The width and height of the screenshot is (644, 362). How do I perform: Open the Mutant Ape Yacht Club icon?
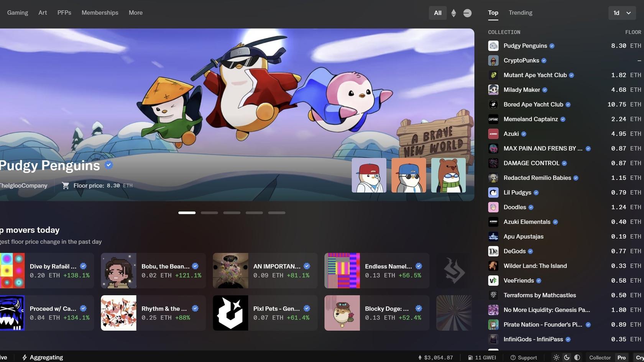[493, 75]
